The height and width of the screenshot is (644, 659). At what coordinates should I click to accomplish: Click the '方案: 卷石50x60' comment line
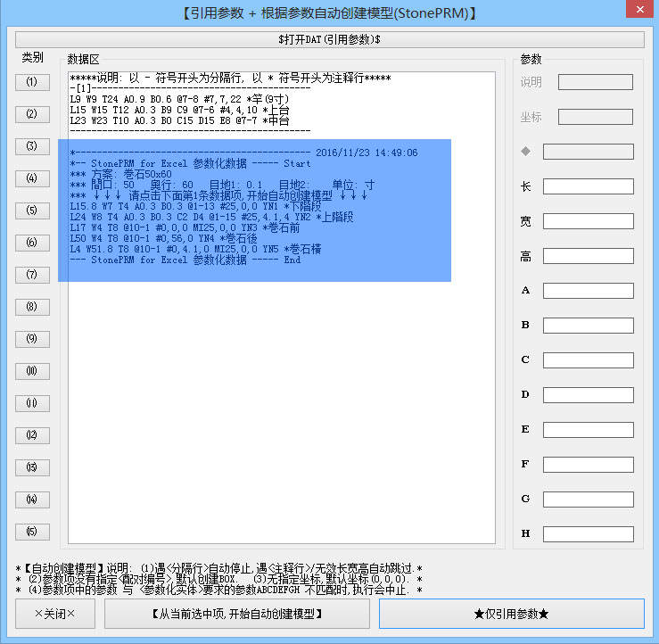pos(120,174)
